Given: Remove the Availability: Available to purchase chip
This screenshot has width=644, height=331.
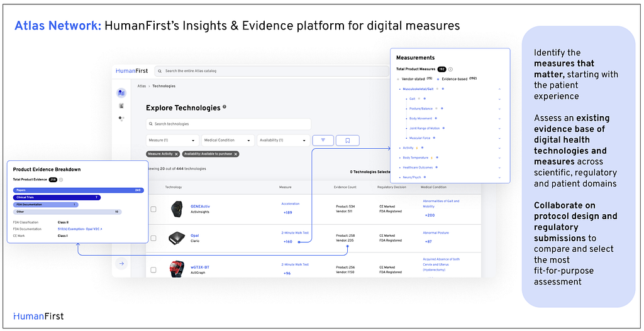Looking at the screenshot, I should 236,154.
